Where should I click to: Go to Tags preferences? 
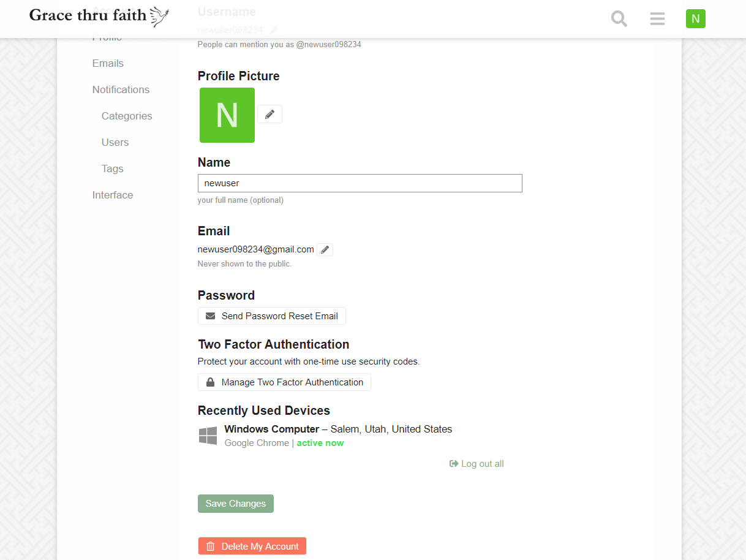113,168
